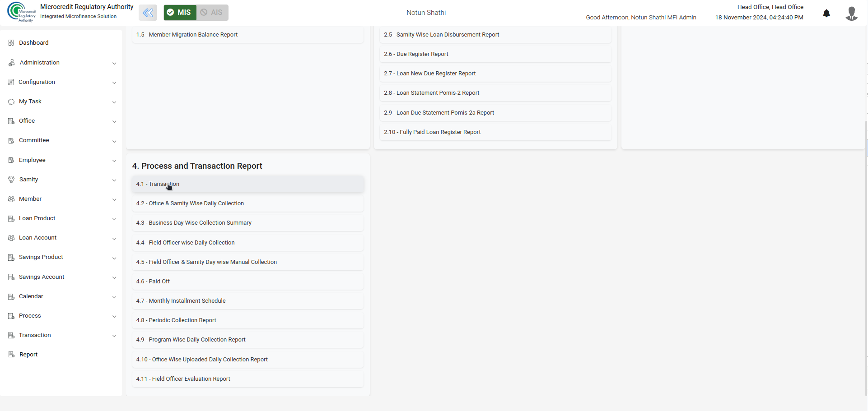Click the Dashboard grid icon
The width and height of the screenshot is (868, 411).
(x=11, y=43)
